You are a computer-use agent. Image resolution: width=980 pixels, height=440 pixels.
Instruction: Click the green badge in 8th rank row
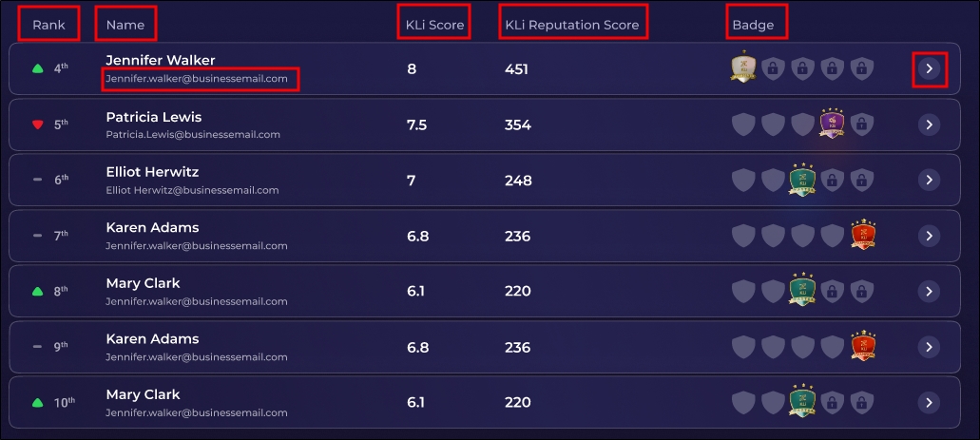pyautogui.click(x=802, y=290)
